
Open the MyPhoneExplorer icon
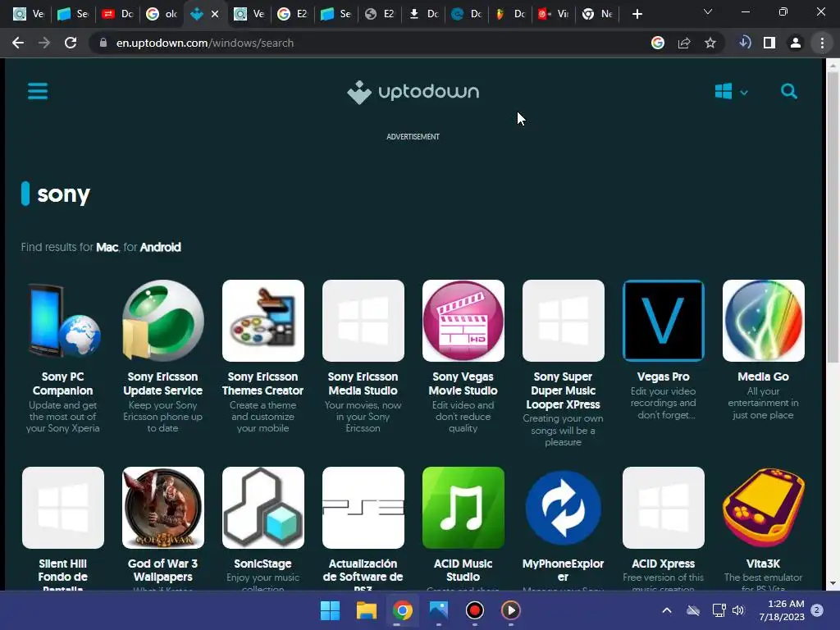click(564, 507)
